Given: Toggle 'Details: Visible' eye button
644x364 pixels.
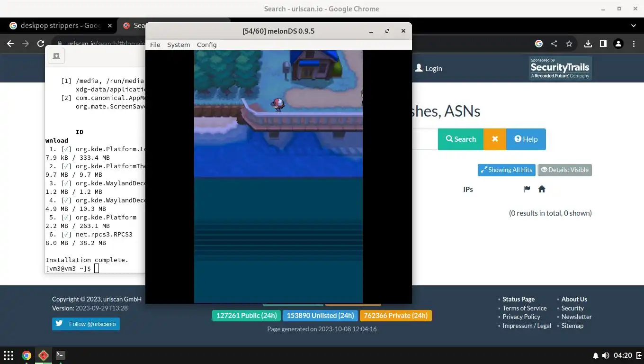Looking at the screenshot, I should tap(564, 170).
